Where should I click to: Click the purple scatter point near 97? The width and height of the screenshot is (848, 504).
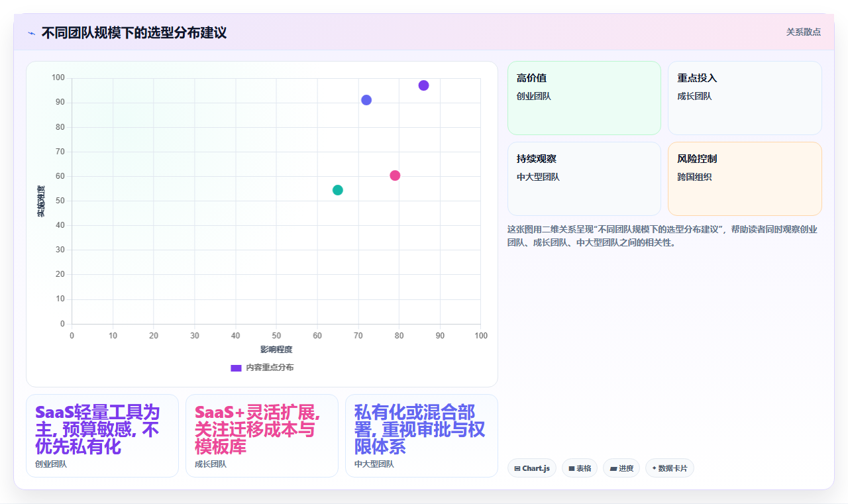[423, 85]
